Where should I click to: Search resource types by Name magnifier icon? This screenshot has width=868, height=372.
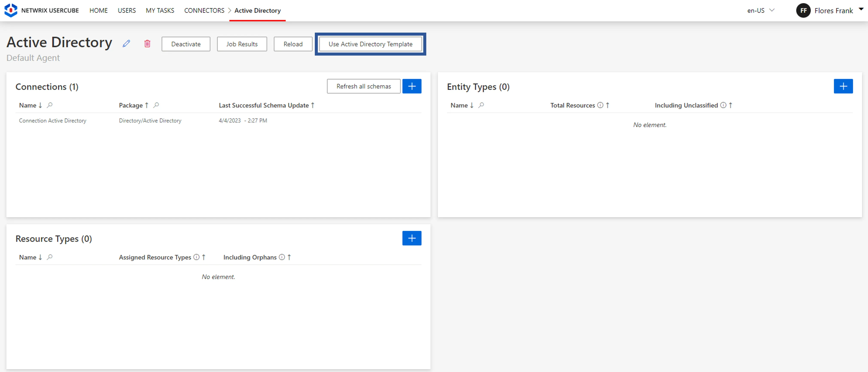tap(50, 257)
